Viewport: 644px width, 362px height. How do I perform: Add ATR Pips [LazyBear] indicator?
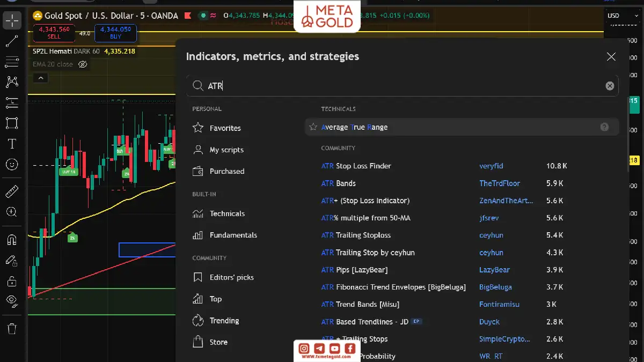pos(354,270)
